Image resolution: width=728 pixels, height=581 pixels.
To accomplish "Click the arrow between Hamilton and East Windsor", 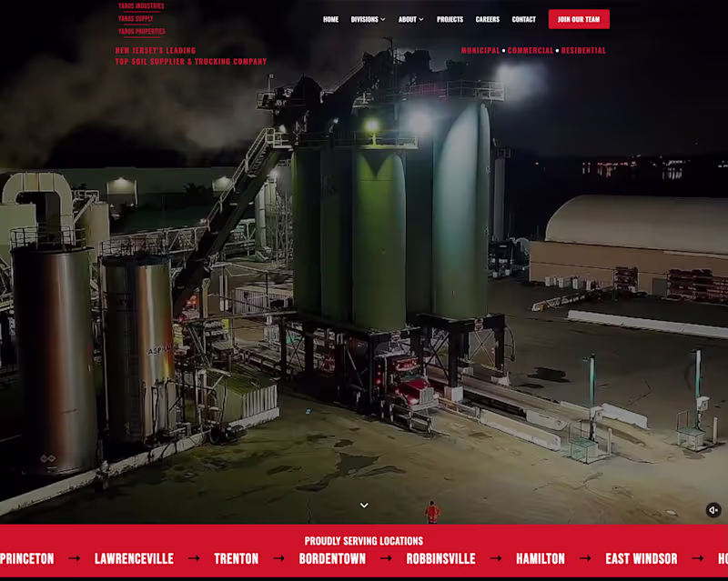I will click(x=585, y=558).
